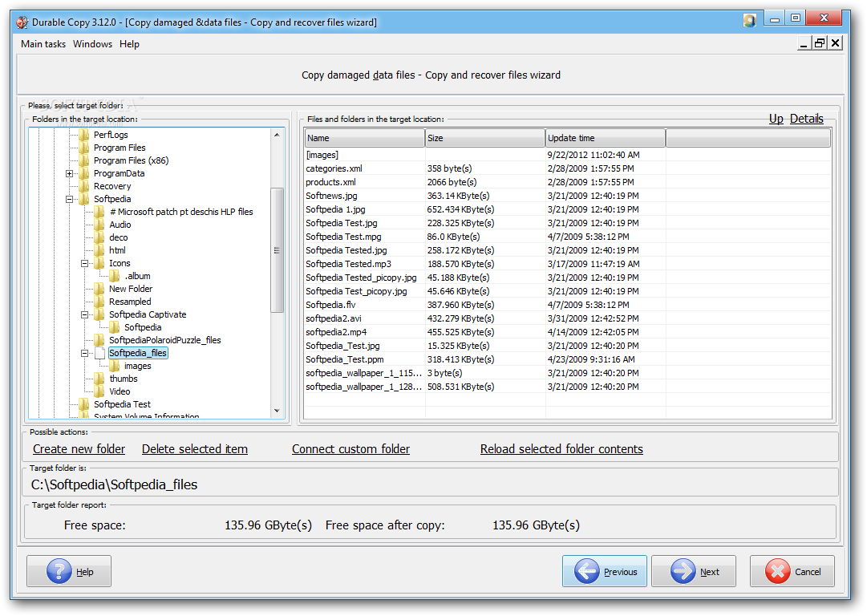Sort file list by Size column
The height and width of the screenshot is (616, 867).
coord(485,138)
